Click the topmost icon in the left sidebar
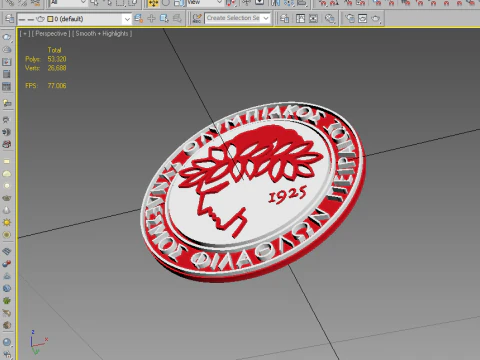 (x=7, y=37)
